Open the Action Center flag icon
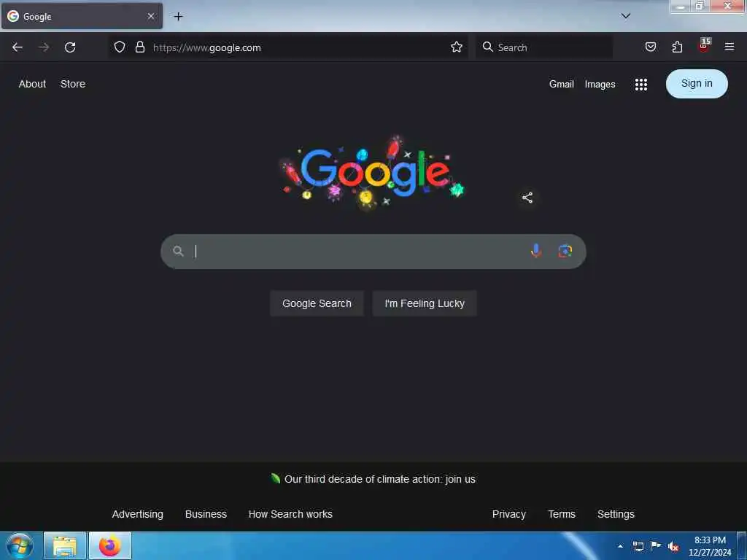Image resolution: width=747 pixels, height=560 pixels. click(x=656, y=546)
